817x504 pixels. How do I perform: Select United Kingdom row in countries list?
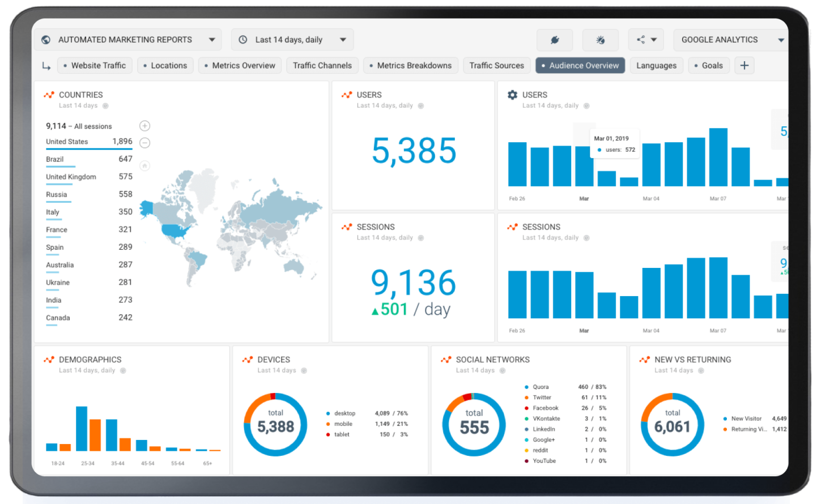(x=89, y=177)
